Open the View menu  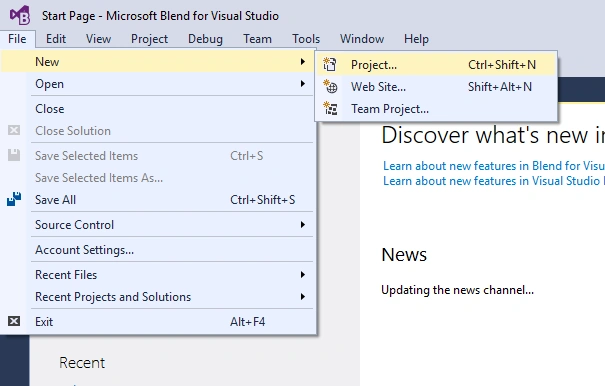98,39
